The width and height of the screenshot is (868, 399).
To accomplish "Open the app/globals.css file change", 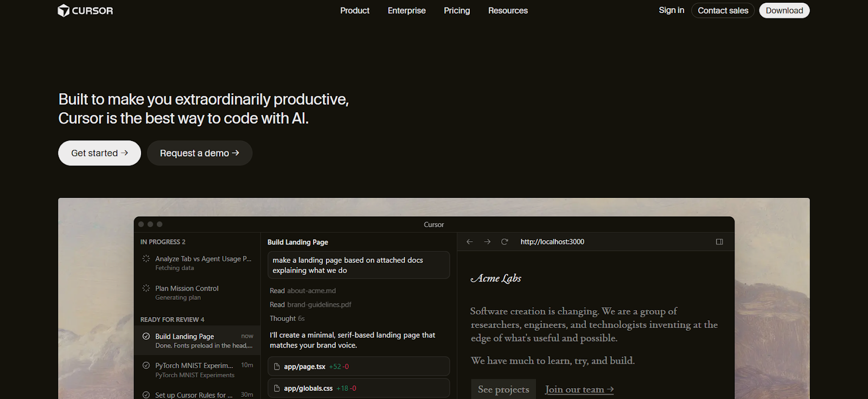I will (x=359, y=388).
